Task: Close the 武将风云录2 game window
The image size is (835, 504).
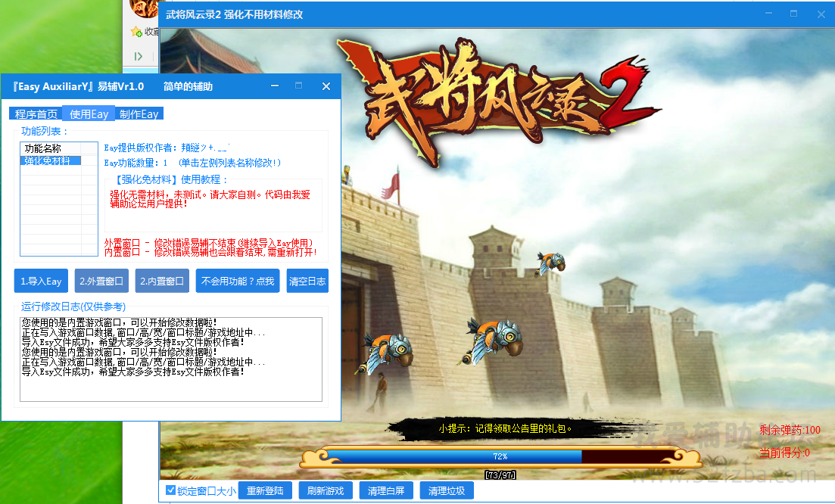Action: tap(821, 14)
